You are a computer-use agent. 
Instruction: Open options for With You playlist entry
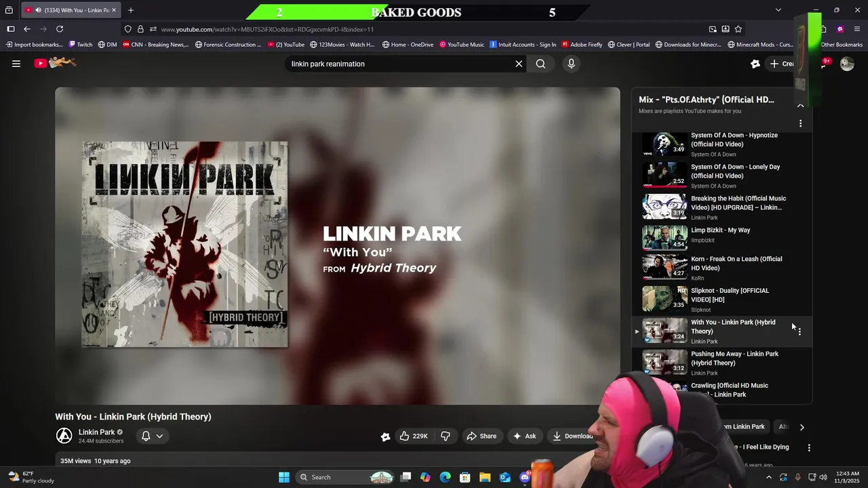(x=800, y=331)
